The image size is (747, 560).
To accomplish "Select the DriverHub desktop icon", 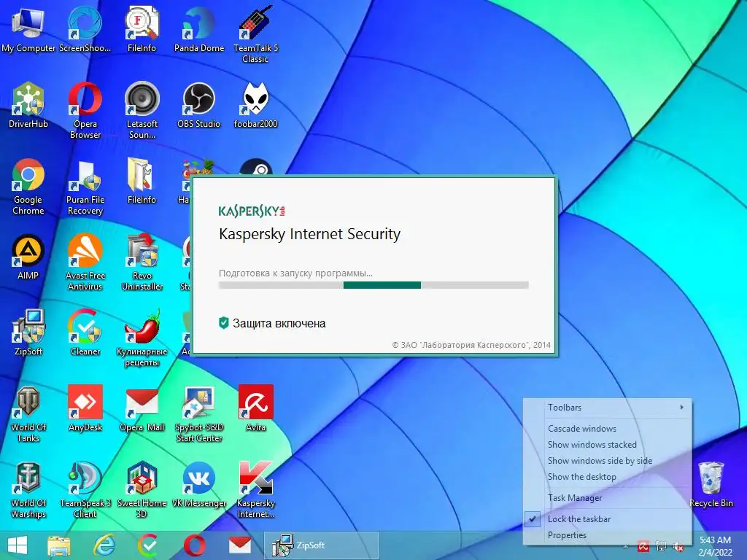I will [x=28, y=105].
